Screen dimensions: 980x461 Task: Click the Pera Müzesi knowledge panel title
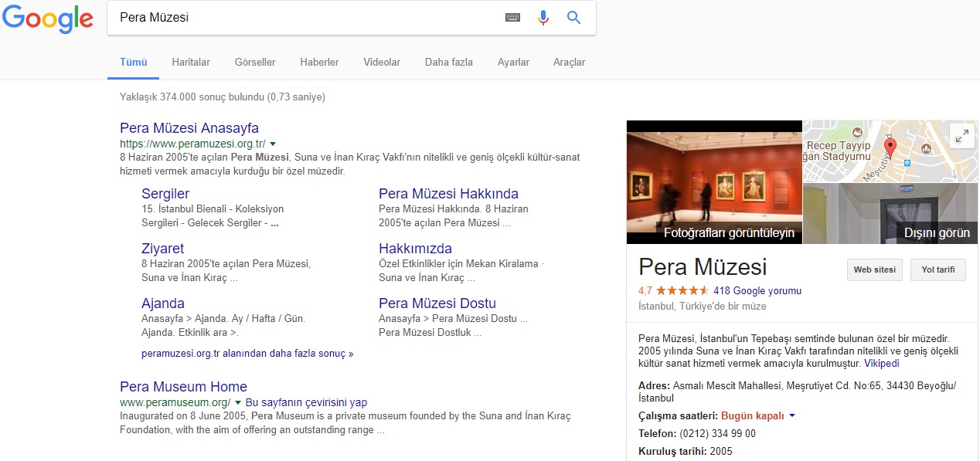tap(703, 267)
